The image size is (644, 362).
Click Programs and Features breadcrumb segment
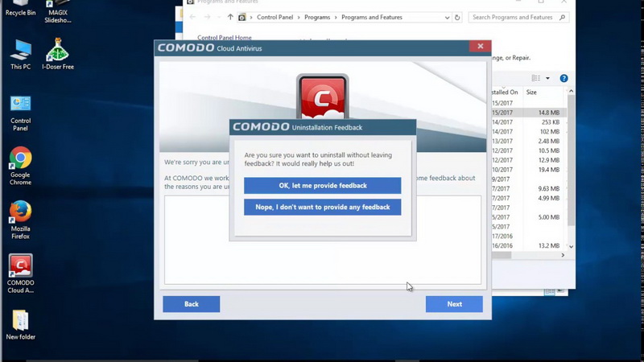pos(372,17)
